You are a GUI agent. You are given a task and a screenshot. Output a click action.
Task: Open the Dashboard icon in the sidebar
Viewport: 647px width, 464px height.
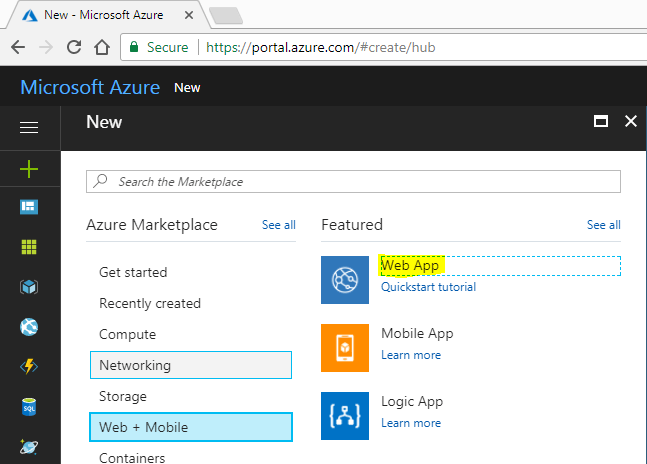click(29, 207)
